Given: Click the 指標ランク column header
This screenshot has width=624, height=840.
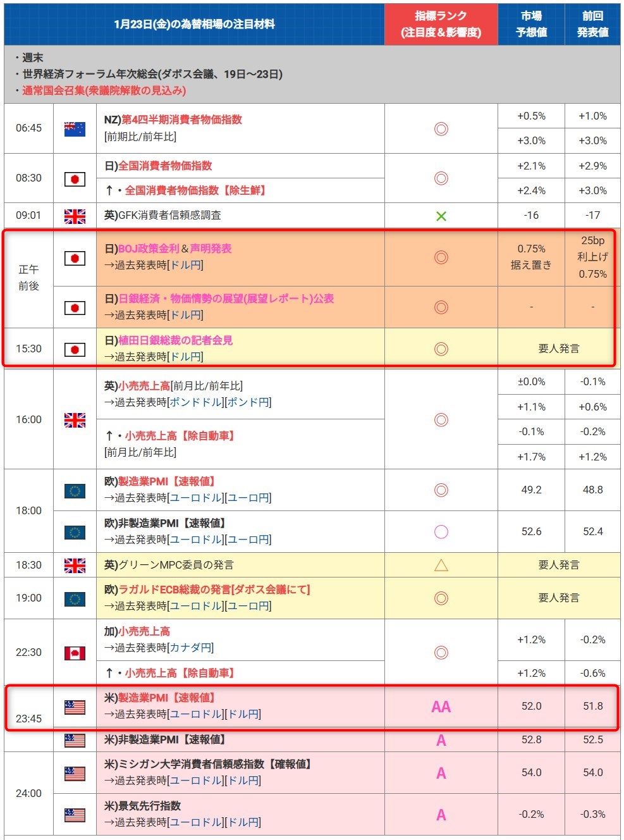Looking at the screenshot, I should (x=441, y=24).
